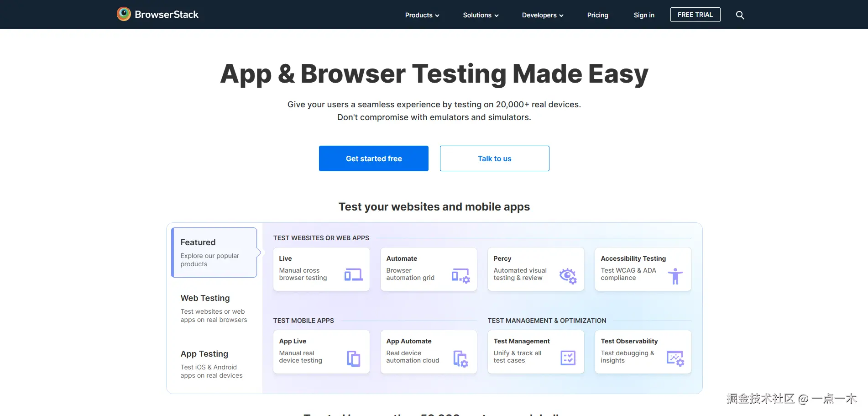Click 'Automated visual testing & review' text
868x416 pixels.
click(x=520, y=274)
